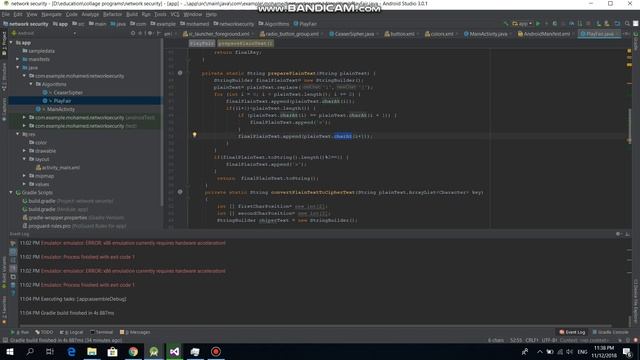This screenshot has width=640, height=360.
Task: Switch to AndroidManifest.xml tab
Action: pos(544,34)
